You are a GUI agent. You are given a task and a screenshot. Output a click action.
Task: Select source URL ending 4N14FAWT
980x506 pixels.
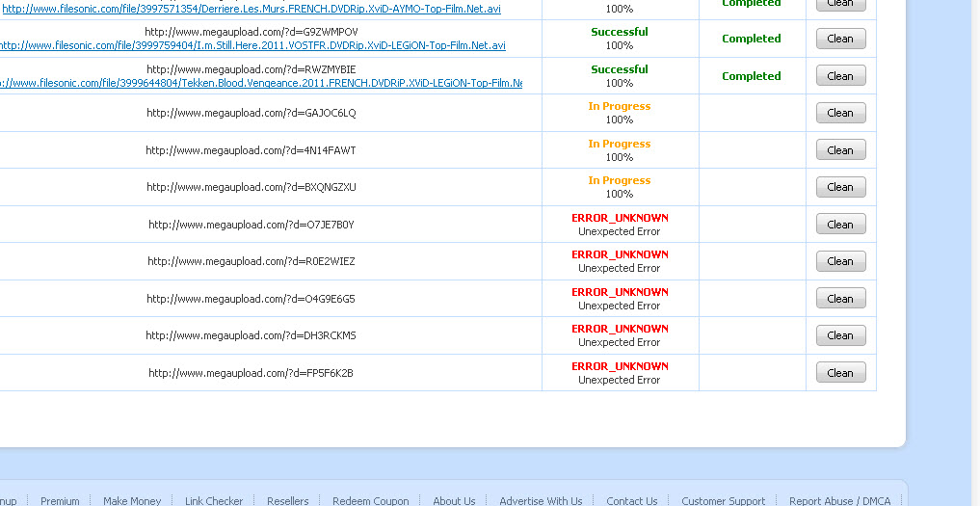point(251,150)
